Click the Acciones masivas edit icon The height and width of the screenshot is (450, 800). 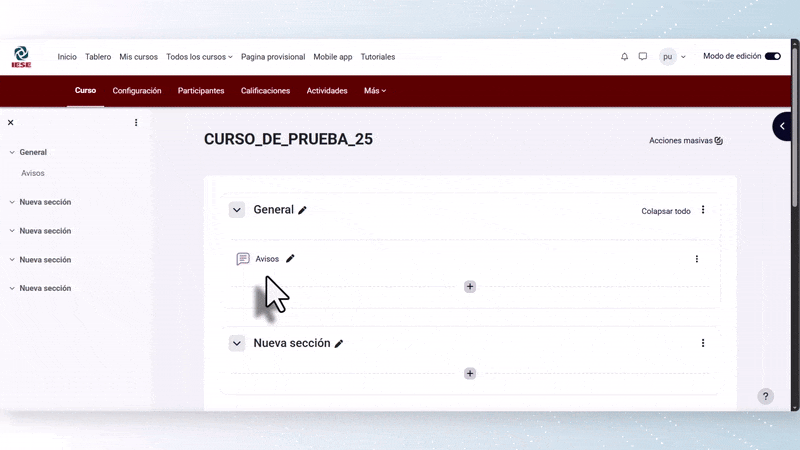pos(718,141)
